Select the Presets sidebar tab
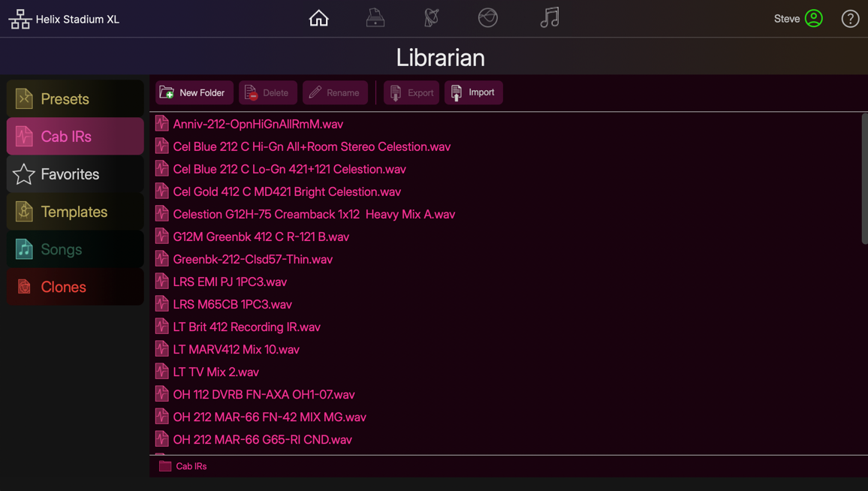This screenshot has width=868, height=491. (75, 98)
